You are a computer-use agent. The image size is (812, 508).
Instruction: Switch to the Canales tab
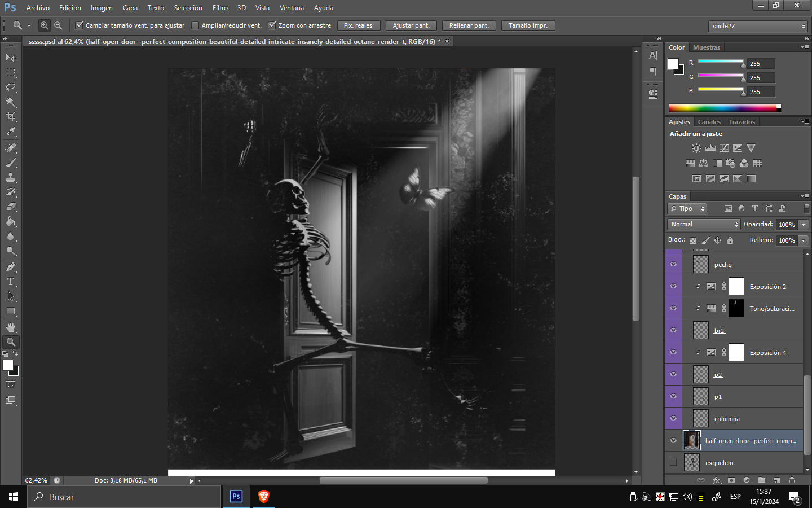pyautogui.click(x=709, y=122)
